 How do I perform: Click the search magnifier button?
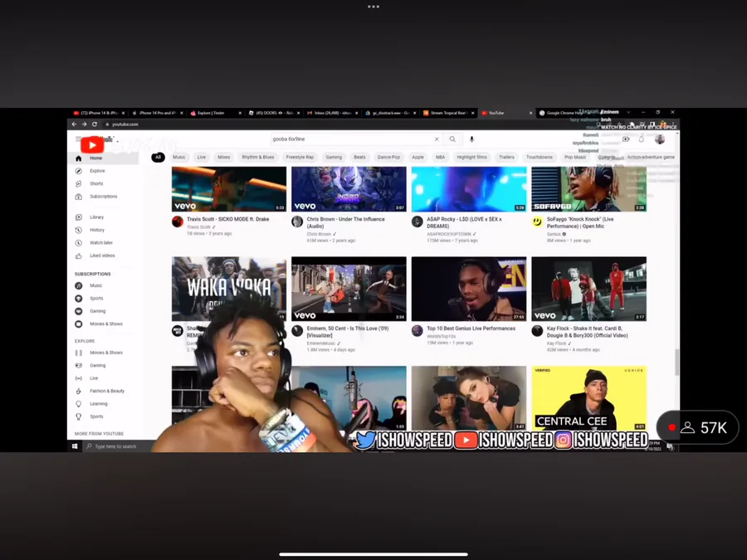pyautogui.click(x=452, y=139)
